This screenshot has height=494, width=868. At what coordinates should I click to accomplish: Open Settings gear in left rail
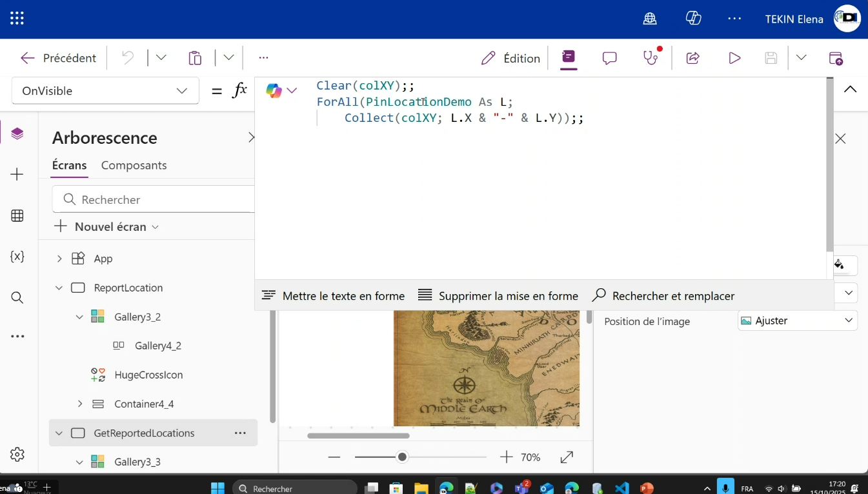(x=17, y=454)
